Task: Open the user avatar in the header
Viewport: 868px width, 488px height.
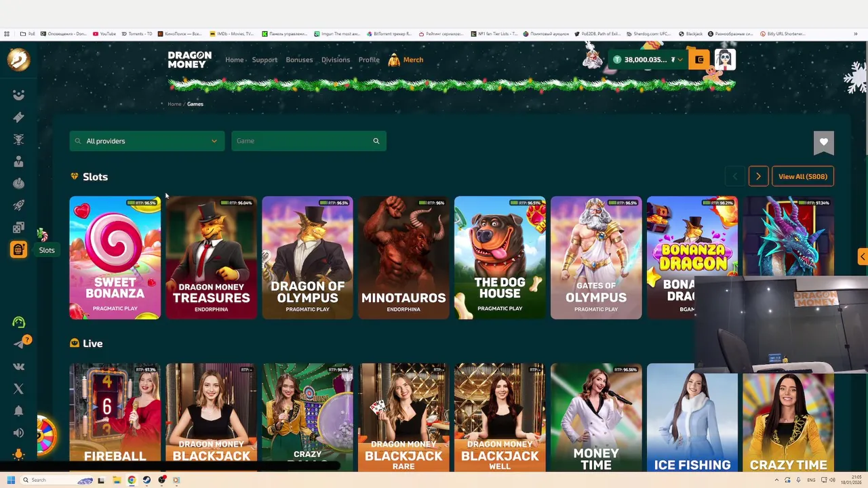Action: tap(724, 60)
